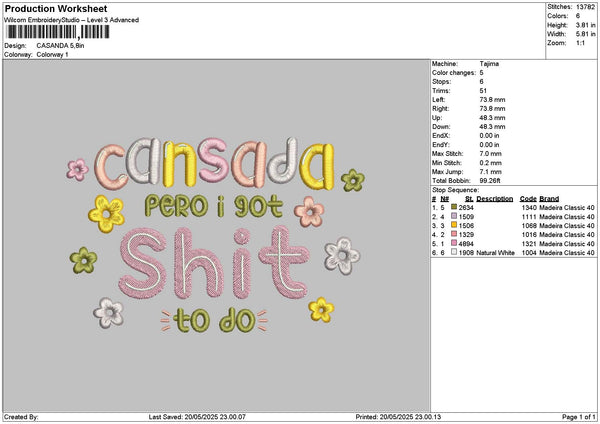
Task: Click the Production Worksheet title
Action: click(56, 8)
